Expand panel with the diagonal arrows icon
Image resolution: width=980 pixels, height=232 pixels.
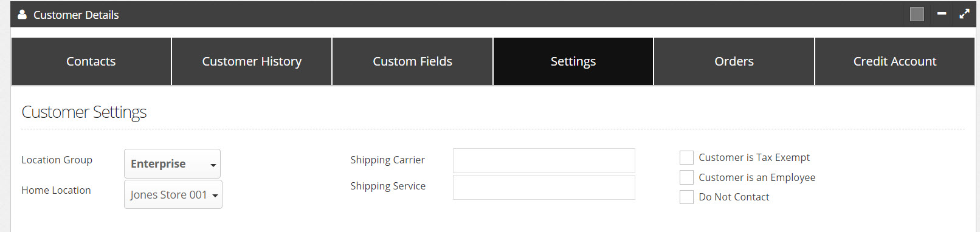[964, 14]
